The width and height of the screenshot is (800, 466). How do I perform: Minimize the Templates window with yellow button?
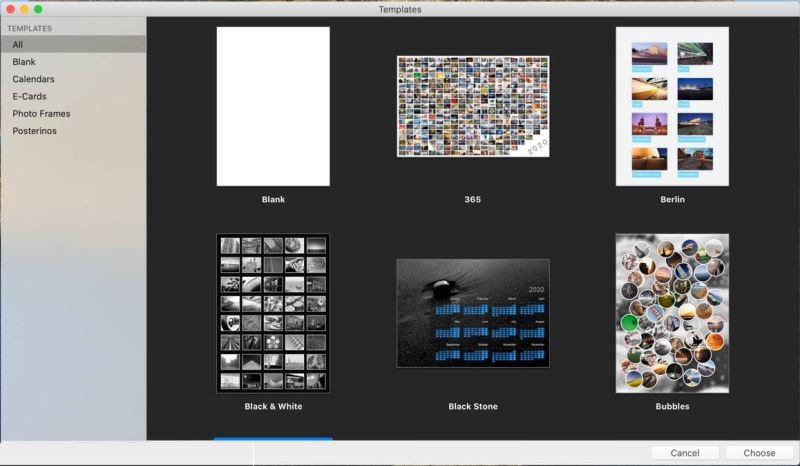point(24,9)
